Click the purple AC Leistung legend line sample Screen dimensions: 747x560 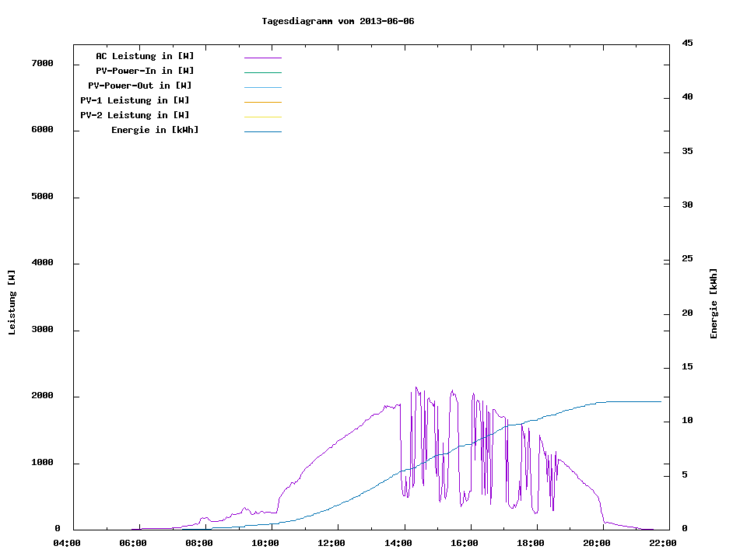[262, 58]
